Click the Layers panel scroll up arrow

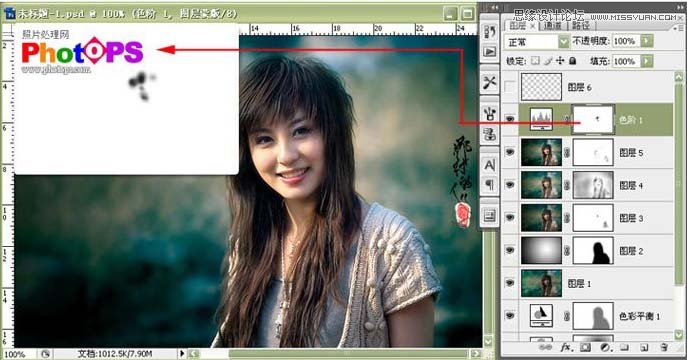[679, 77]
